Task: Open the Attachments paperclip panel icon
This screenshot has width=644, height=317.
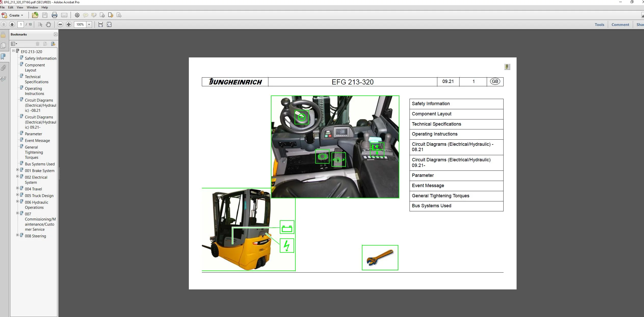Action: pyautogui.click(x=3, y=68)
